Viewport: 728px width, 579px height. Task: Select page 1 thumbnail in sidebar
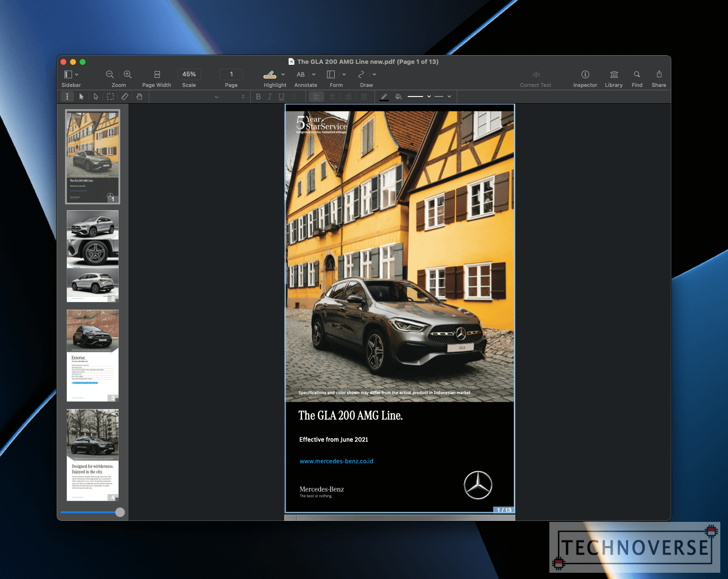pyautogui.click(x=93, y=157)
